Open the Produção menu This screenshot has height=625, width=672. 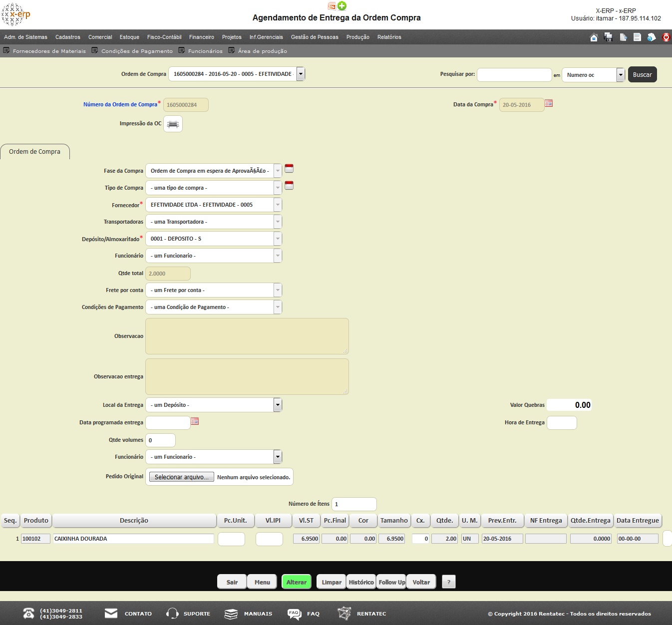[358, 37]
